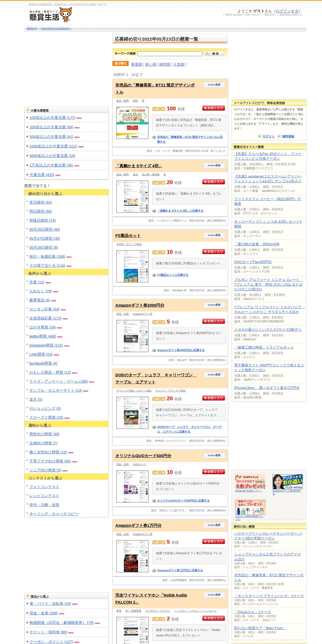Click オリジナルQUOカード500円分に応募する apply link
Viewport: 322px width, 644px height.
click(x=183, y=501)
